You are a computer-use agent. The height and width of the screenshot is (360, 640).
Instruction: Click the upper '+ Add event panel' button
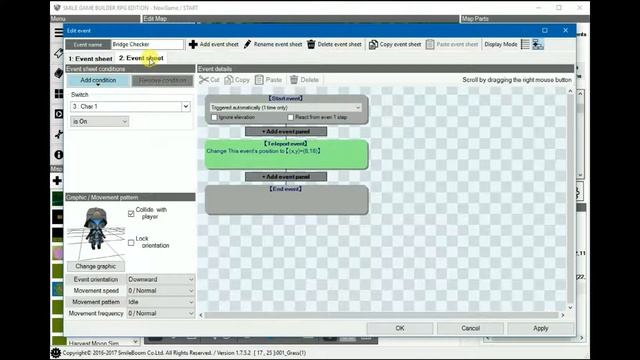tap(286, 131)
